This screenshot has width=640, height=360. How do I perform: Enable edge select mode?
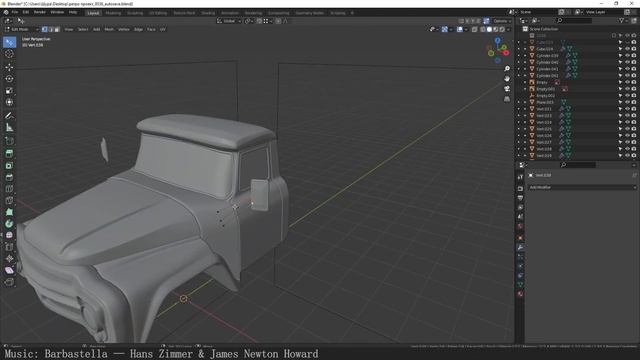(x=51, y=29)
